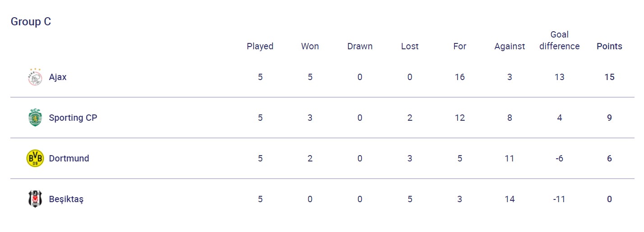Click the Sporting CP club crest

(35, 118)
